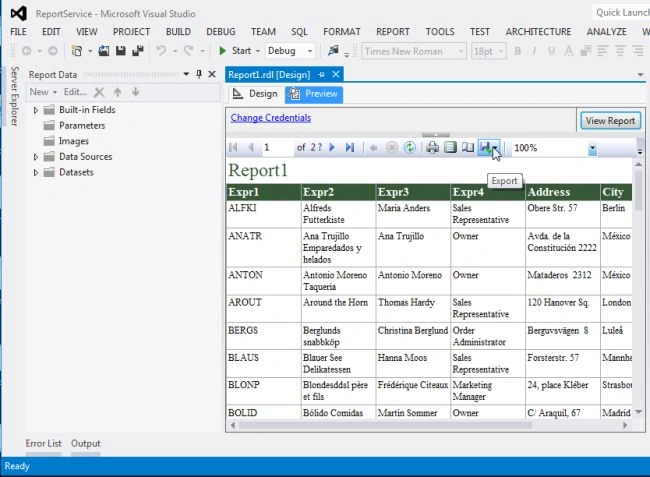Image resolution: width=650 pixels, height=477 pixels.
Task: Pin the Report Data panel
Action: coord(199,74)
